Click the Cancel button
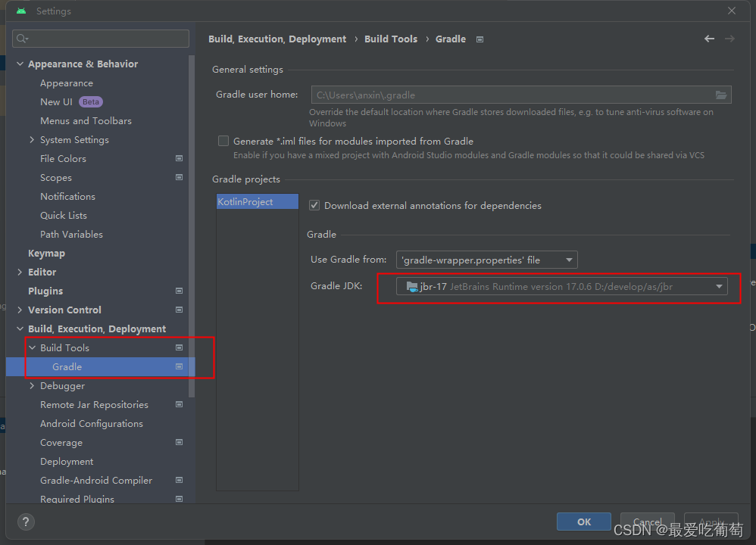This screenshot has width=756, height=545. pyautogui.click(x=647, y=522)
